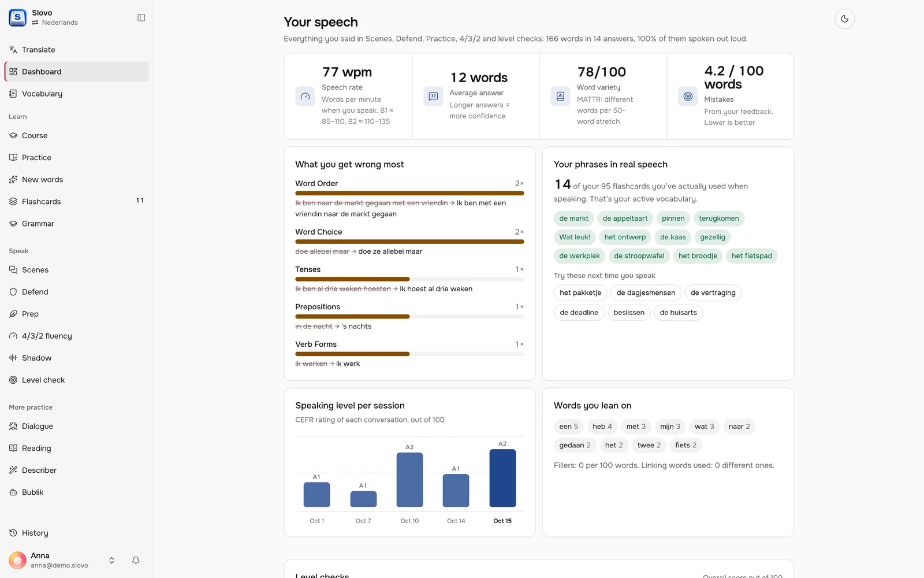Open the History page
Viewport: 924px width, 578px height.
click(76, 533)
